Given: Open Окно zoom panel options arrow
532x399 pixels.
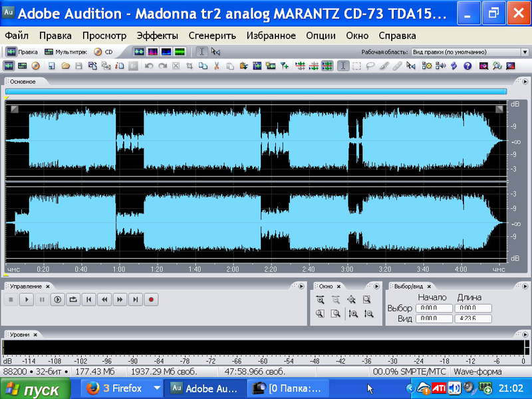Looking at the screenshot, I should click(x=376, y=287).
